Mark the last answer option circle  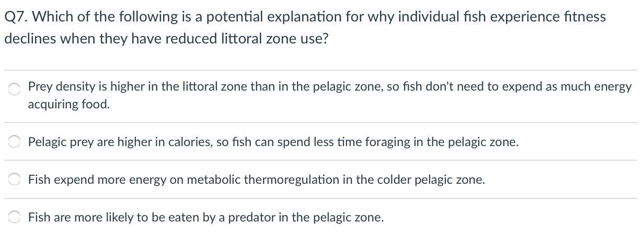[x=14, y=218]
